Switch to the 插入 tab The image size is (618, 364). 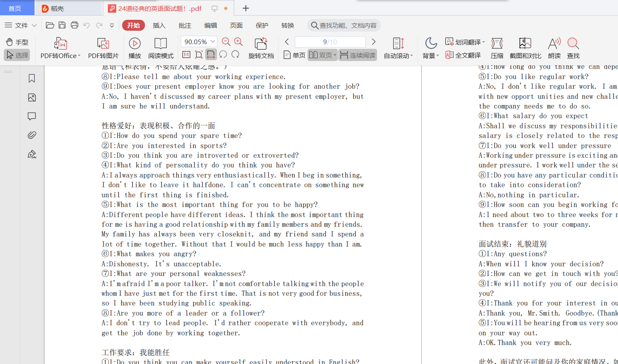(x=159, y=25)
